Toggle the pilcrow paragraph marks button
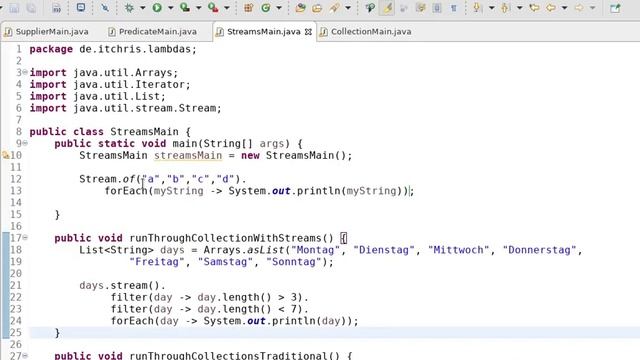640x360 pixels. tap(453, 8)
